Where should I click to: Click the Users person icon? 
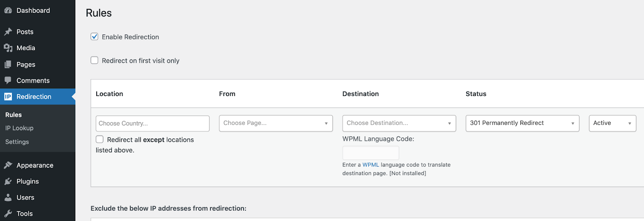tap(8, 197)
